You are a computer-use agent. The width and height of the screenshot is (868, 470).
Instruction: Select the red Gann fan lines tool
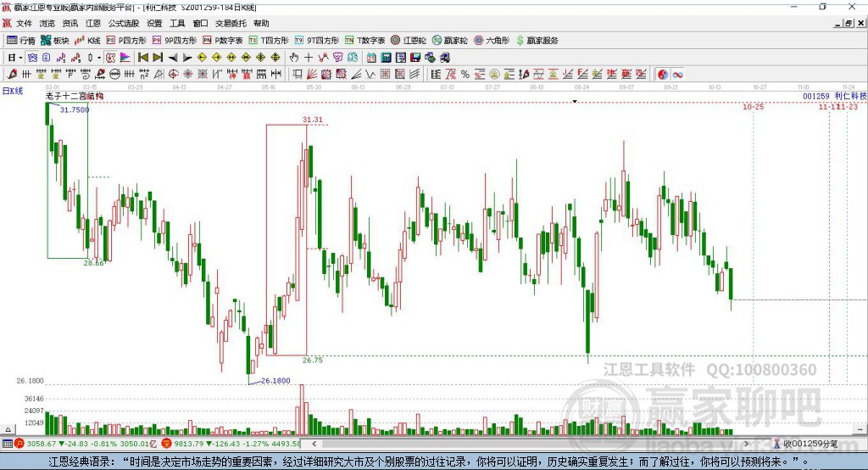tap(311, 75)
